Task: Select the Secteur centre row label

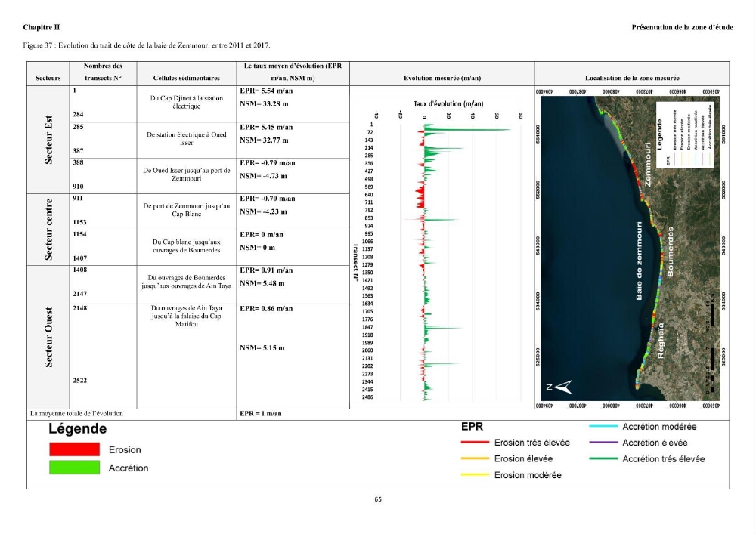Action: [48, 230]
